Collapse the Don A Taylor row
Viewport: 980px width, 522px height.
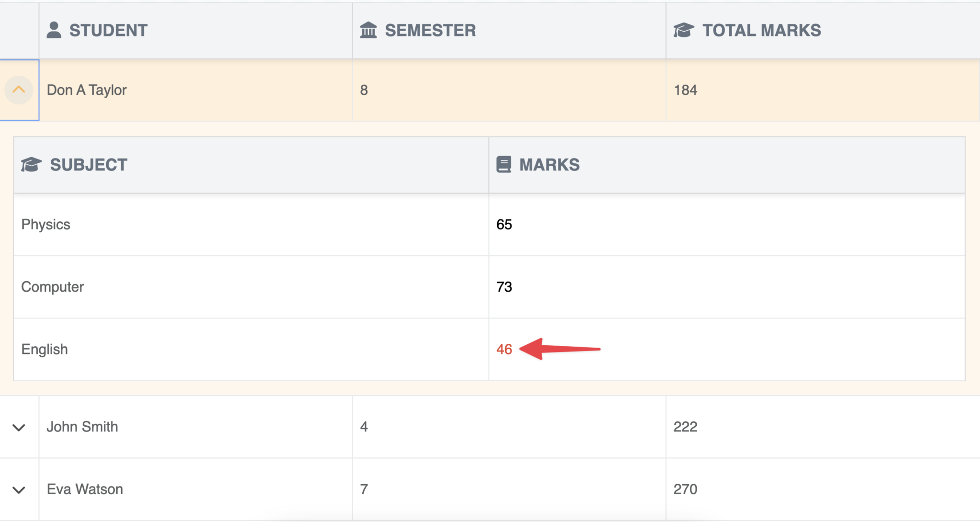tap(19, 90)
